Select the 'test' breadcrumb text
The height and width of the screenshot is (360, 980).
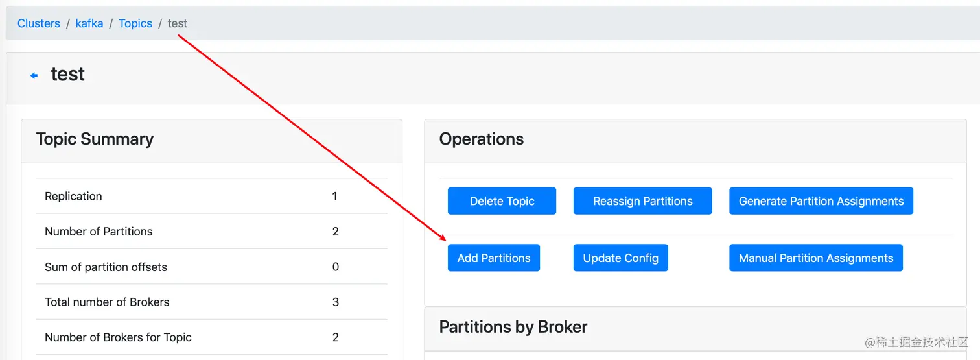coord(178,23)
